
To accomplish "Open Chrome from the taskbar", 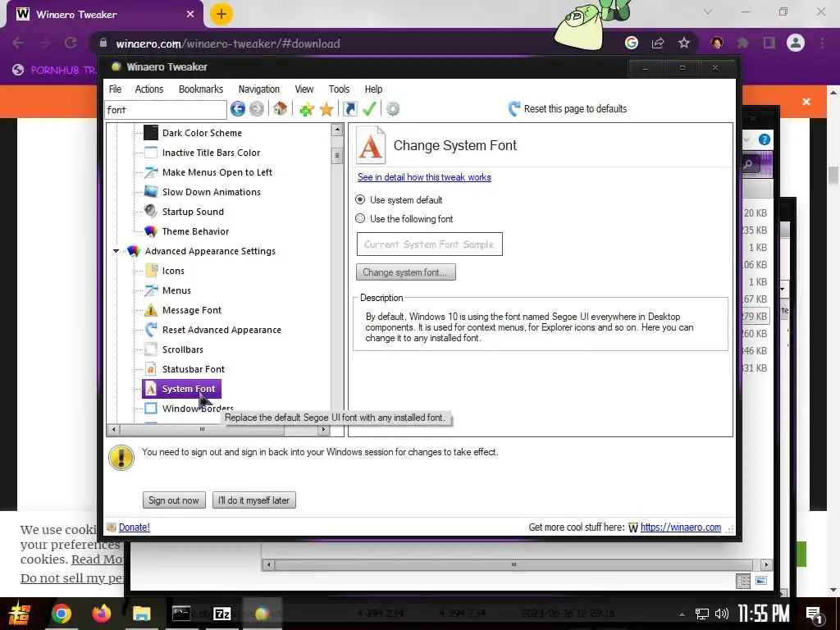I will [61, 614].
